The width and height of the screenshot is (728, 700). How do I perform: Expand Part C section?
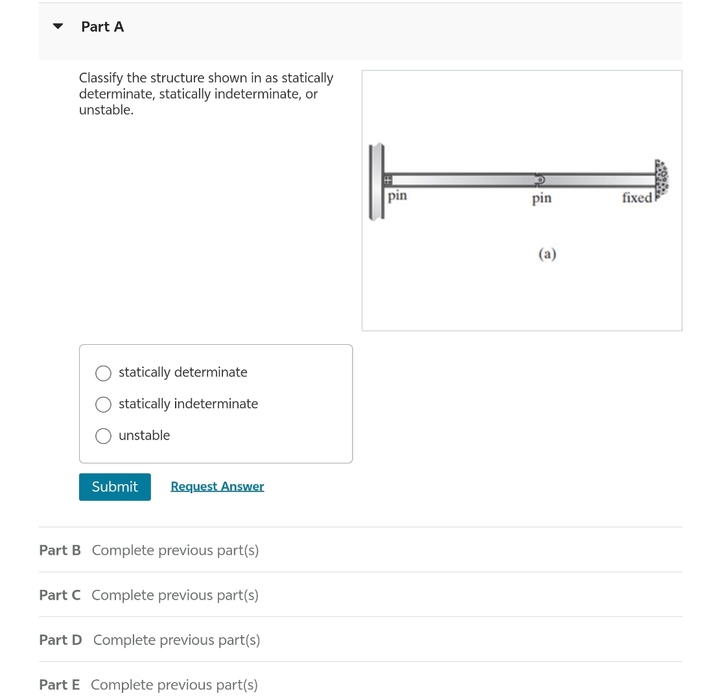[x=60, y=594]
